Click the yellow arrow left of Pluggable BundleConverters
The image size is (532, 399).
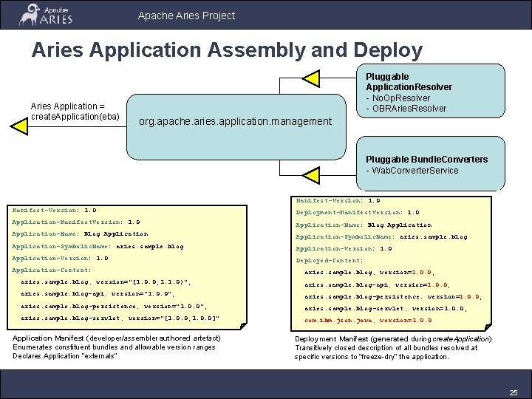click(x=311, y=175)
